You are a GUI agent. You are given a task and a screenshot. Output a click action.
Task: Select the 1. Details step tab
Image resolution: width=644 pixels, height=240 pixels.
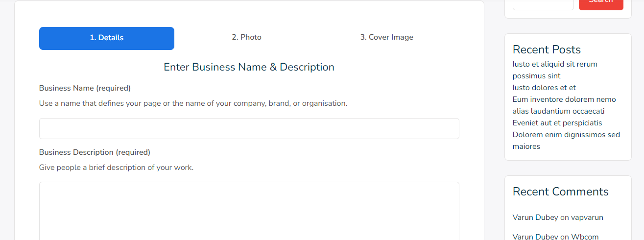pyautogui.click(x=107, y=38)
